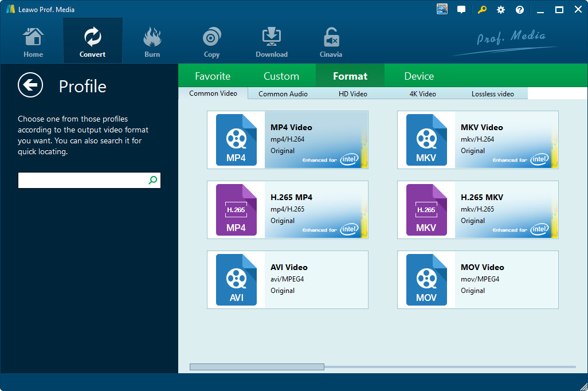Open the Download module
The height and width of the screenshot is (391, 588).
[x=271, y=41]
